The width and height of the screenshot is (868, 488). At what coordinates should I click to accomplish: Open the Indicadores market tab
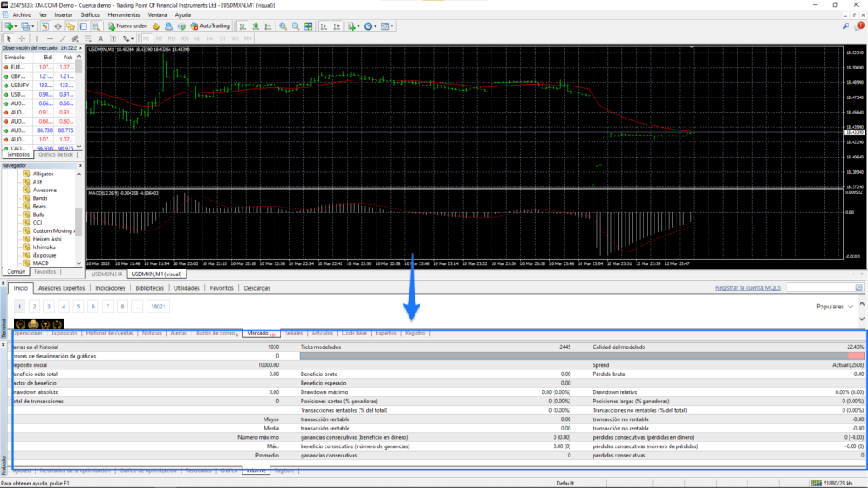pos(110,288)
